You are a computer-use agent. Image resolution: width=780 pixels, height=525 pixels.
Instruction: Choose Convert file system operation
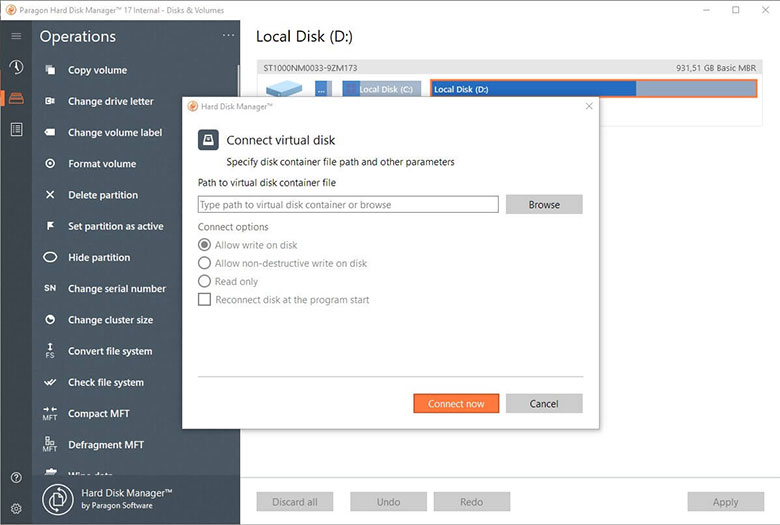(x=110, y=351)
